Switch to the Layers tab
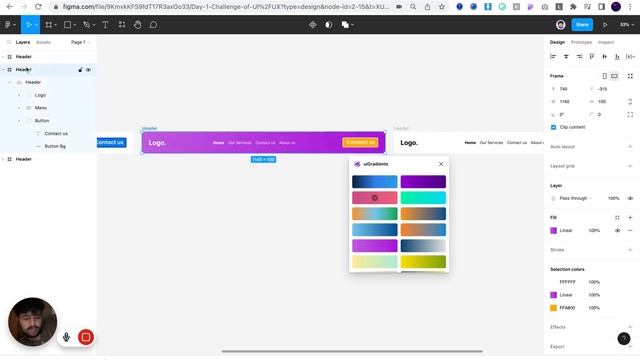The width and height of the screenshot is (640, 360). (x=23, y=42)
